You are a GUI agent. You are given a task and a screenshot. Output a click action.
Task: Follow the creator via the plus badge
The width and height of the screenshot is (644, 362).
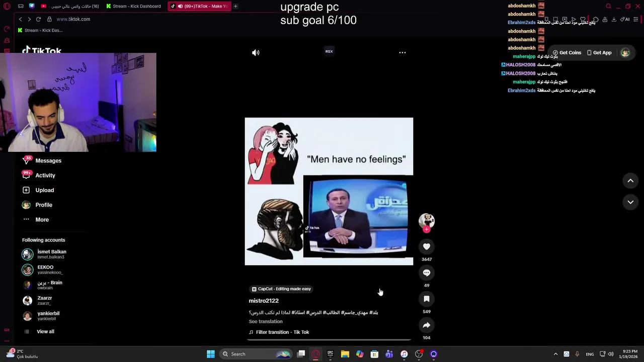(x=427, y=230)
